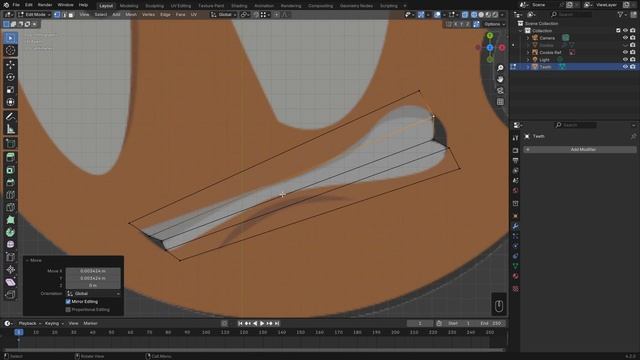Open the Mesh menu in viewport header
This screenshot has height=360, width=640.
pos(131,15)
